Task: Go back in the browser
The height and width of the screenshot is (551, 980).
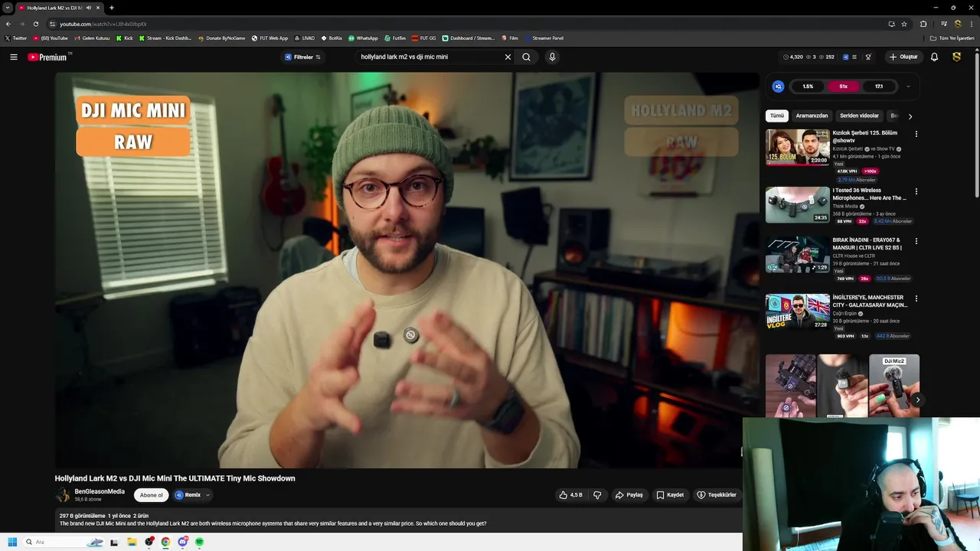Action: pyautogui.click(x=8, y=24)
